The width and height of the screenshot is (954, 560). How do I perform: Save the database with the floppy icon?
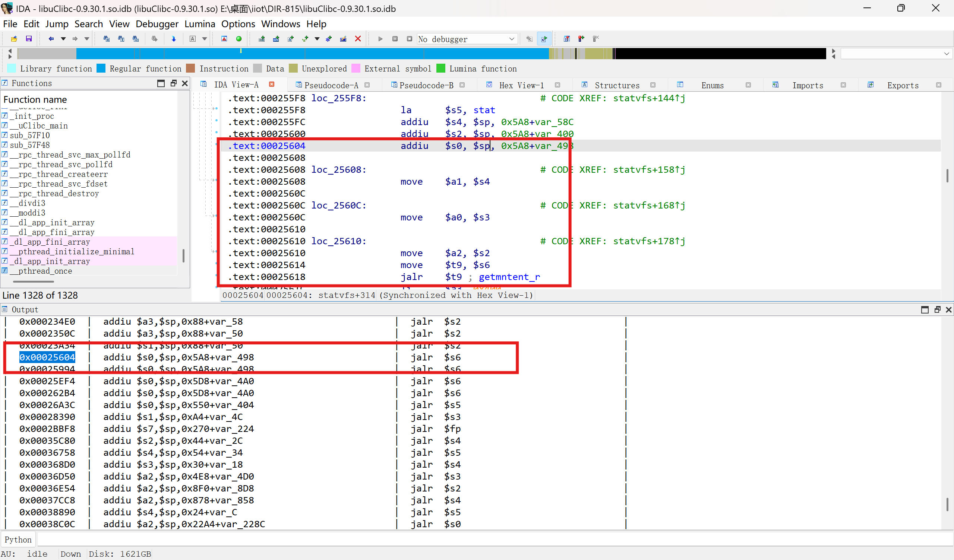pyautogui.click(x=29, y=39)
